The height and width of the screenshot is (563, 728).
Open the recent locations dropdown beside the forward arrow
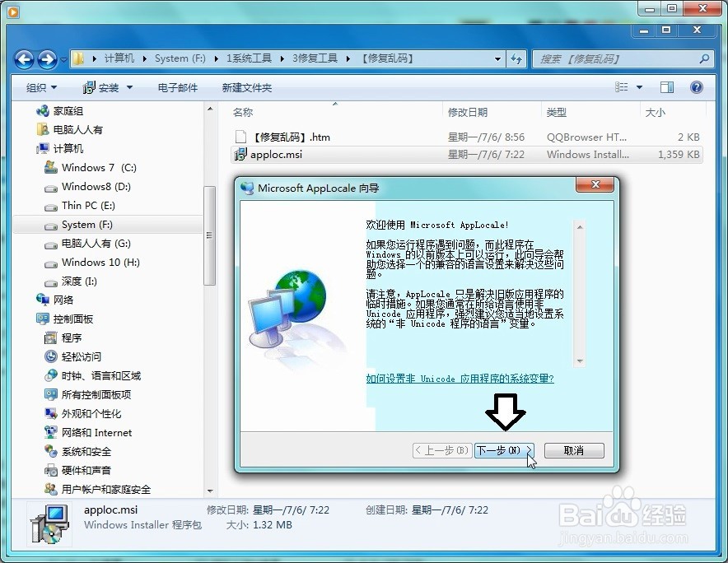63,59
